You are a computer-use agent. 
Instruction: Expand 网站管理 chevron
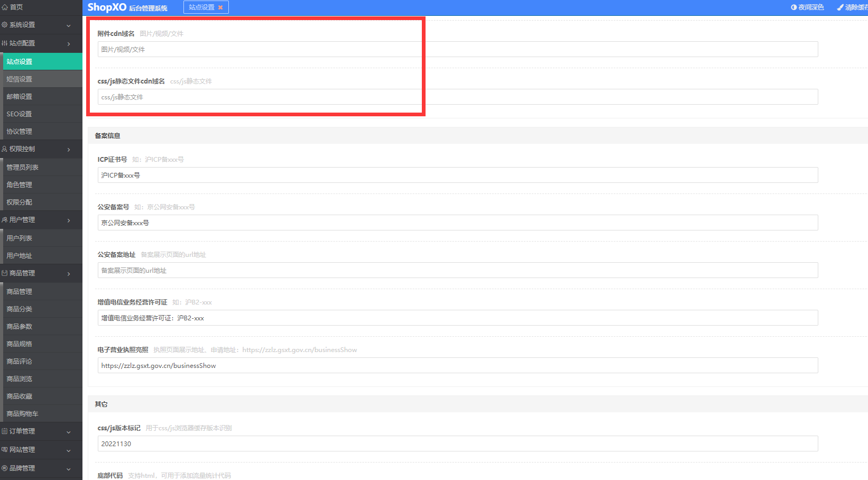click(69, 450)
